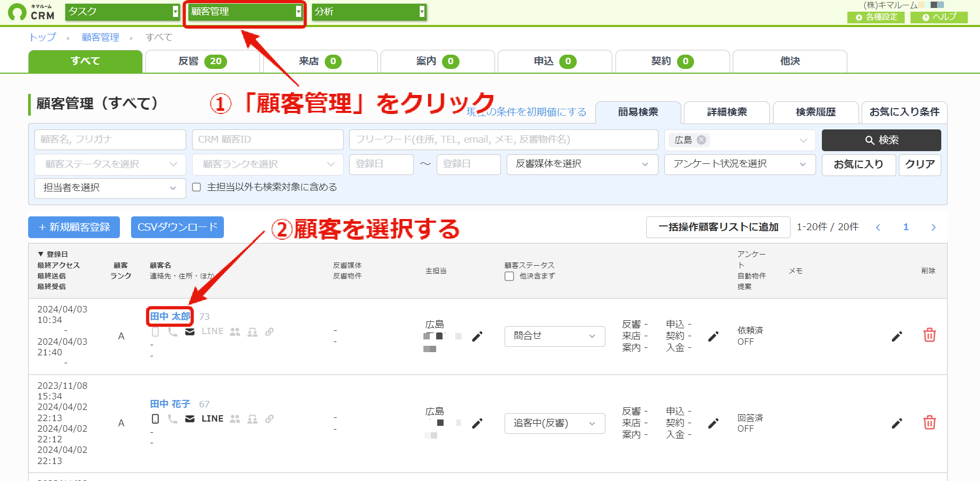Expand 反響媒体を選択 dropdown
Viewport: 980px width, 481px height.
click(x=583, y=164)
